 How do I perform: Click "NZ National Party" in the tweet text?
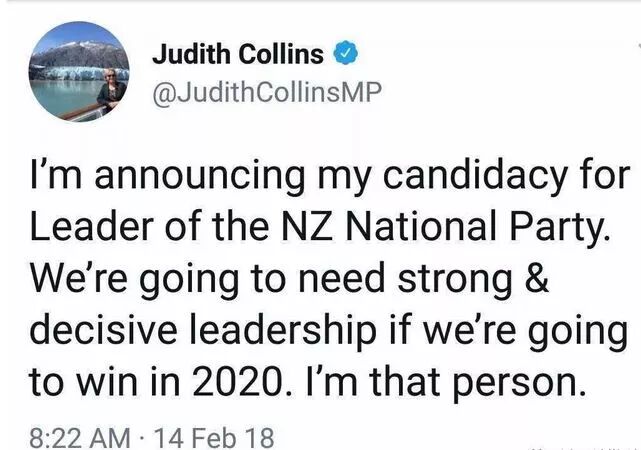(x=442, y=225)
